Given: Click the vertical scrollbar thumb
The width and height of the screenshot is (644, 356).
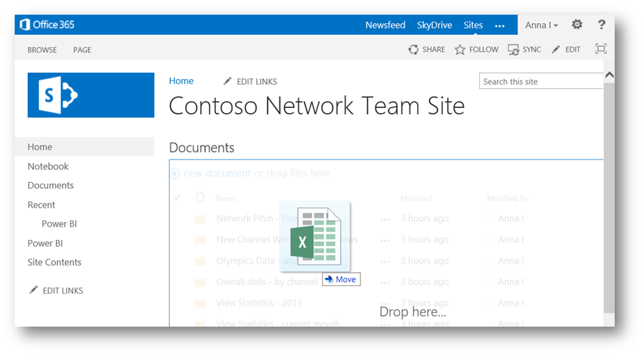Looking at the screenshot, I should (610, 198).
